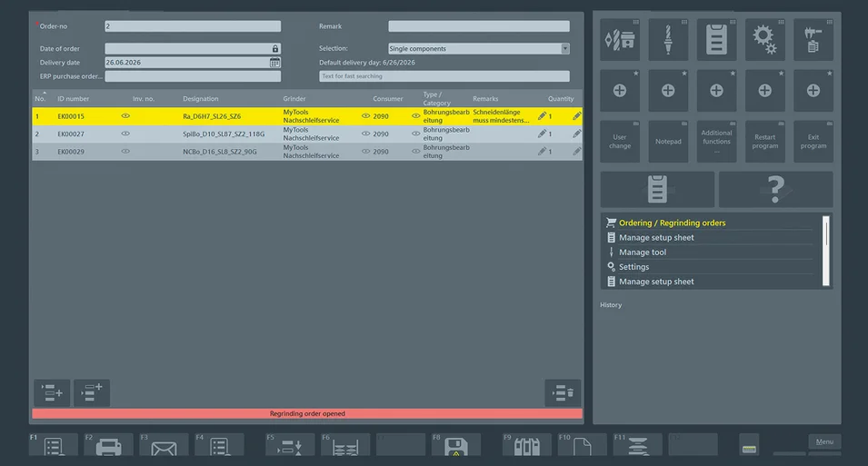This screenshot has width=868, height=466.
Task: Click the F8 save floppy icon
Action: pos(456,445)
